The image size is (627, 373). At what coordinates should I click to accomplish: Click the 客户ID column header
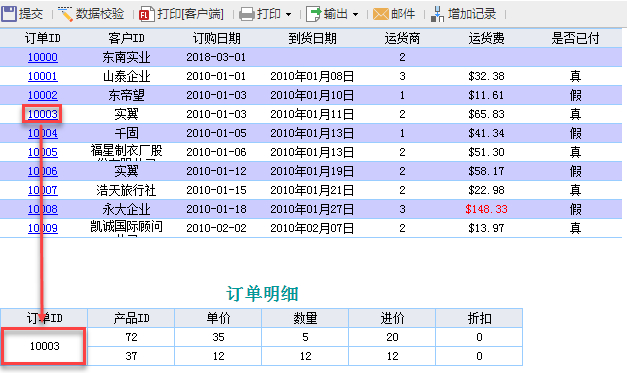(x=126, y=38)
